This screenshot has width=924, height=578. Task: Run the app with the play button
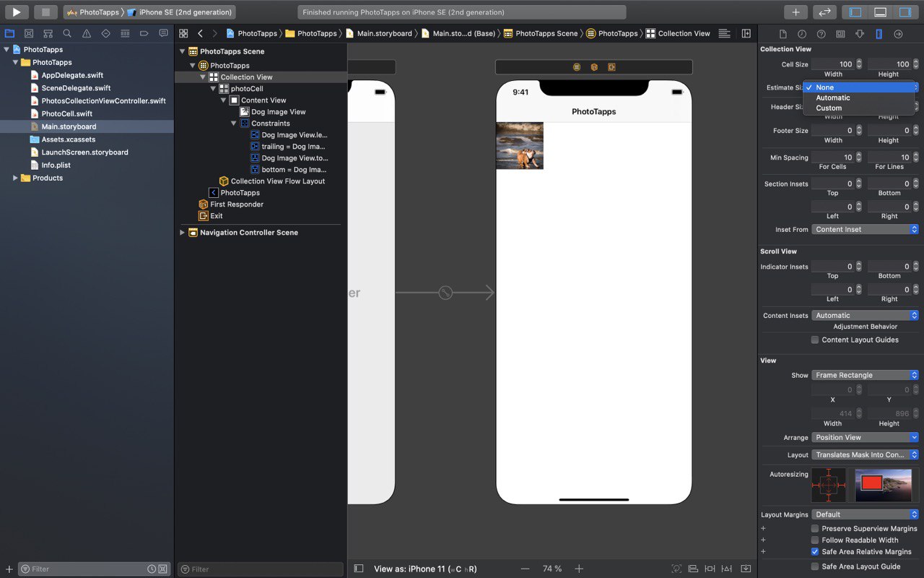[x=17, y=12]
